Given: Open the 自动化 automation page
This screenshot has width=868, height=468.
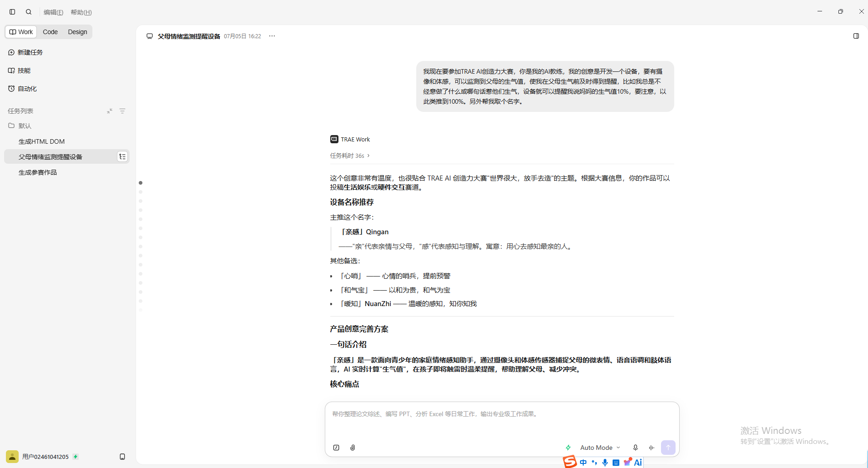Looking at the screenshot, I should [x=22, y=89].
